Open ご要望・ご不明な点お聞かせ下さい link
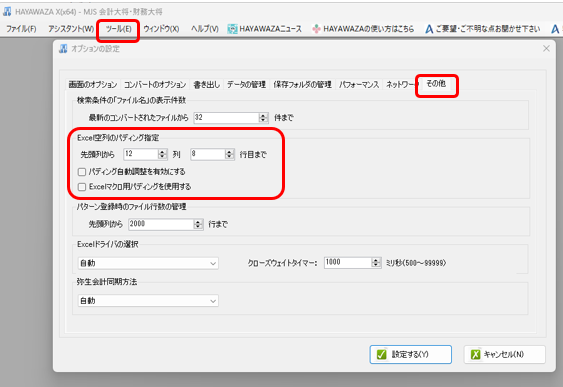This screenshot has height=387, width=563. click(488, 29)
